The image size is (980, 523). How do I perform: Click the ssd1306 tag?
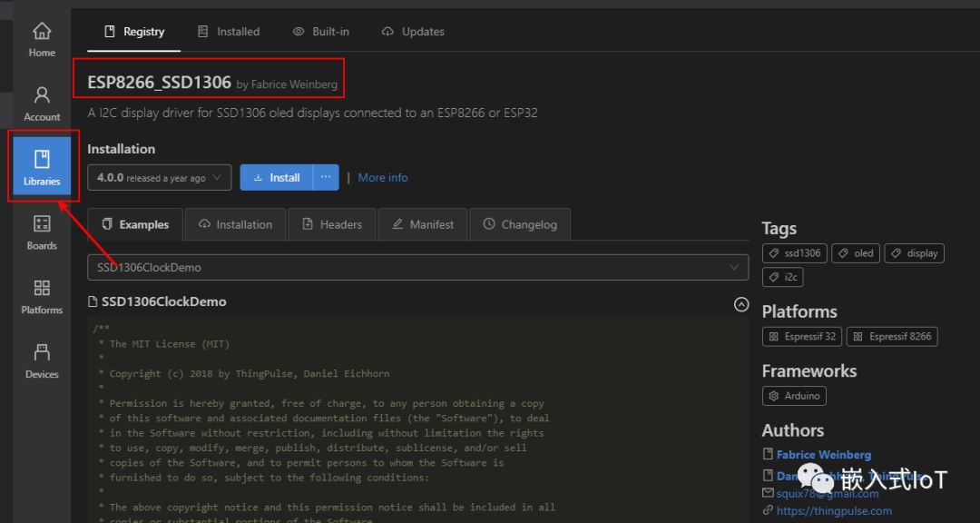(794, 253)
